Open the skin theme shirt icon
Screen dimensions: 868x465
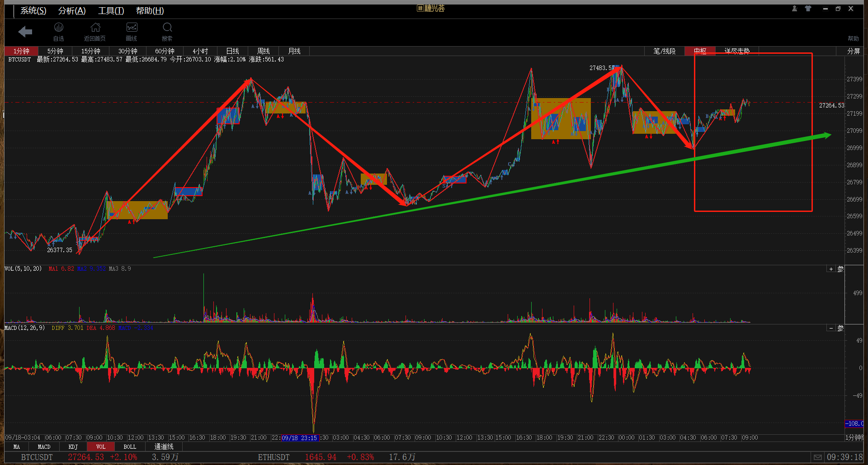(808, 9)
